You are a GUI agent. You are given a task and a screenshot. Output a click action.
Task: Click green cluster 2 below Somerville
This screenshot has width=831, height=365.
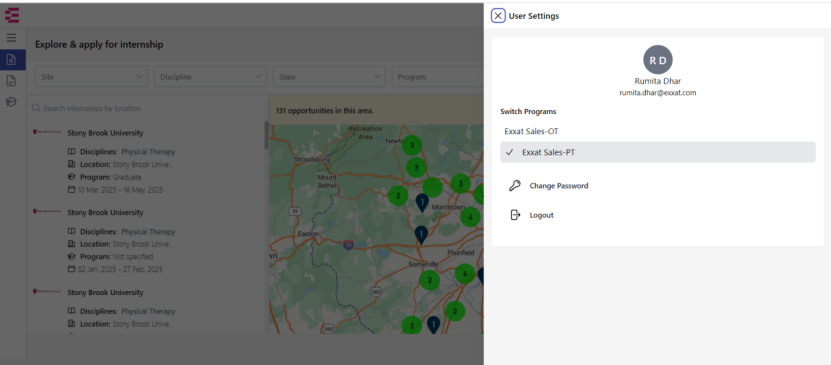tap(430, 280)
